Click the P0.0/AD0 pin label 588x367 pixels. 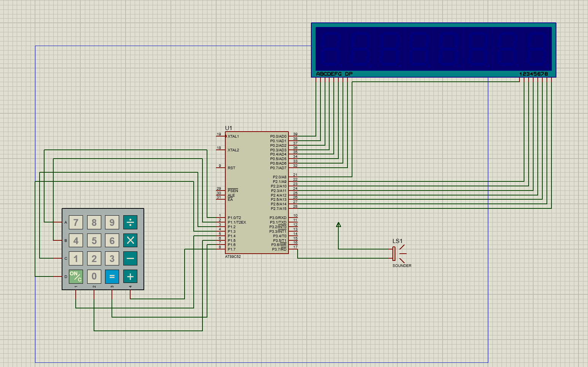(x=278, y=137)
